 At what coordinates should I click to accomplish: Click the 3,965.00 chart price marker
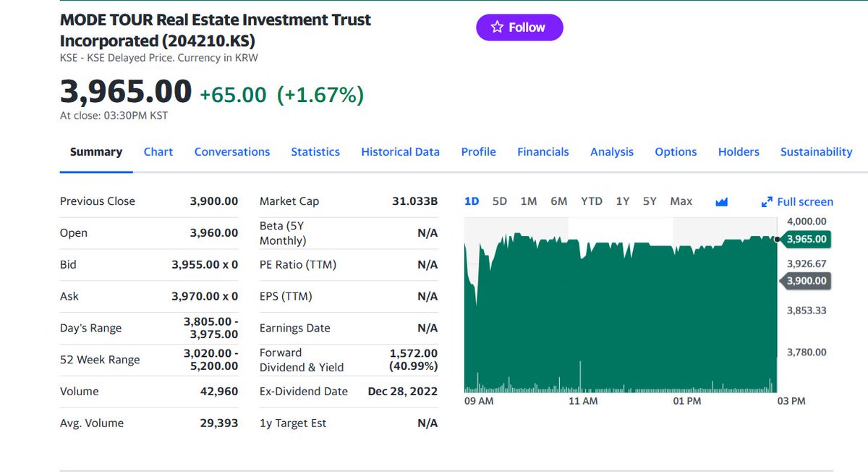(x=806, y=239)
